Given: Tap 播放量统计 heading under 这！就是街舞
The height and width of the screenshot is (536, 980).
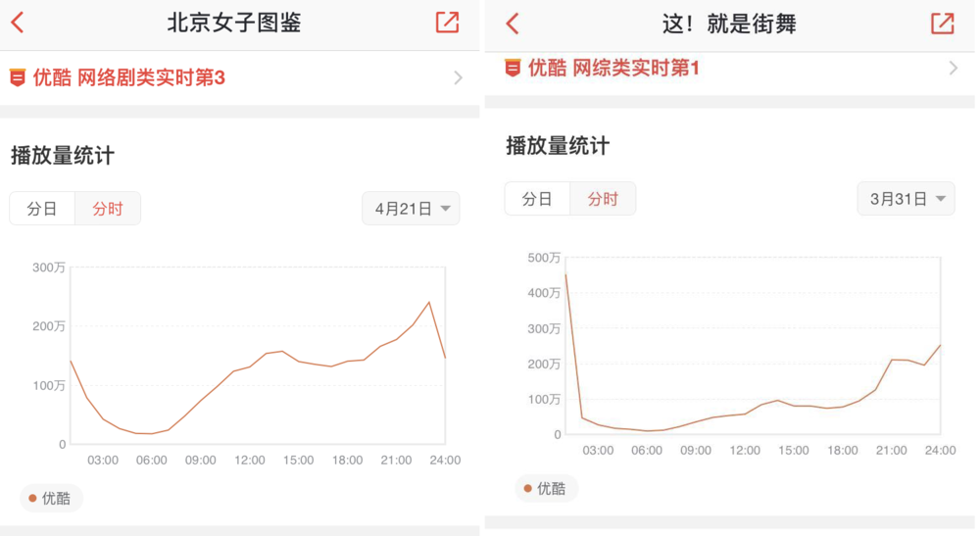Looking at the screenshot, I should click(x=558, y=146).
